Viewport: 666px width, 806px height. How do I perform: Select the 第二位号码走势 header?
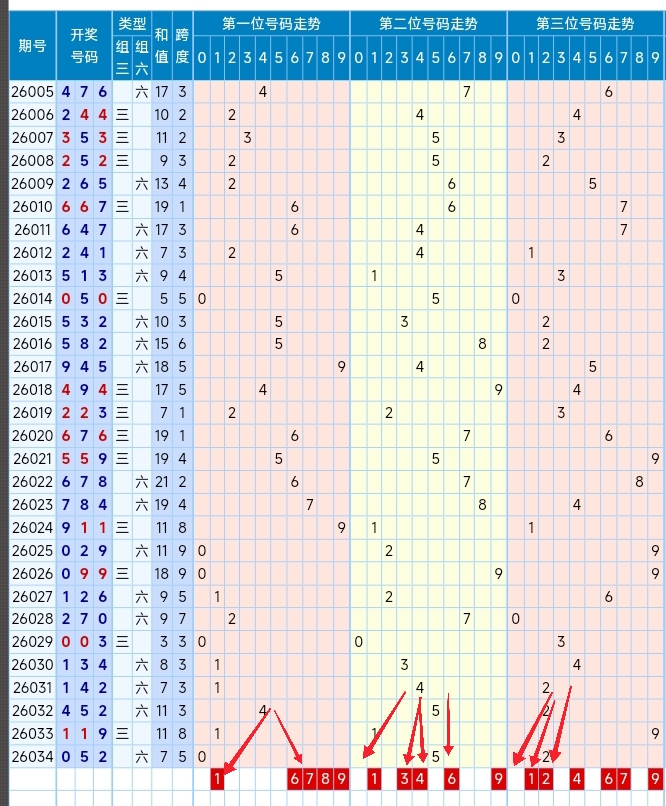pos(428,24)
